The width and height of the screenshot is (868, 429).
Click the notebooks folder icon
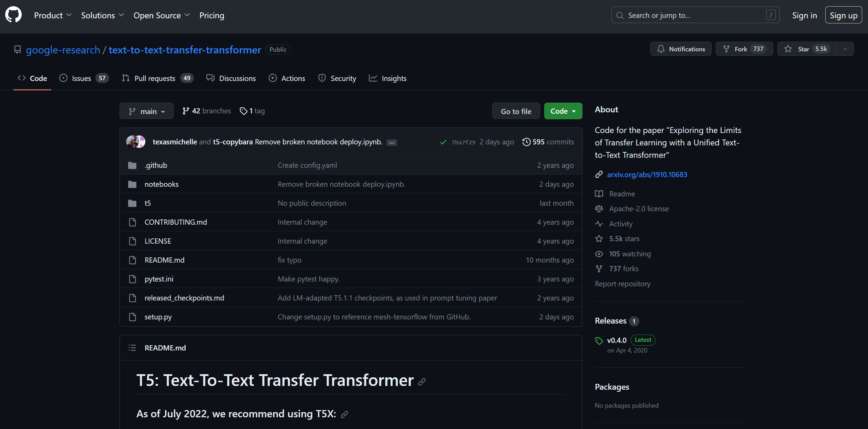(x=132, y=184)
